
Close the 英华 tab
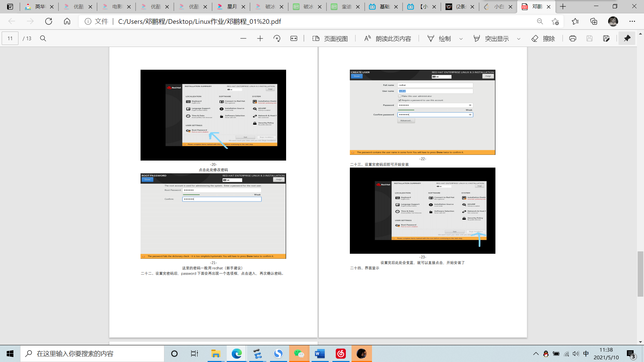(x=52, y=7)
